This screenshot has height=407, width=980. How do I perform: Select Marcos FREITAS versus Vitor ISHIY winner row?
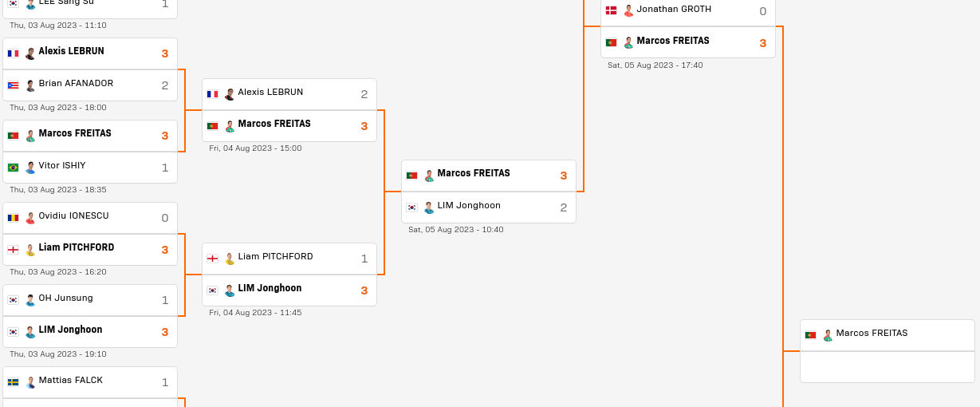(90, 136)
